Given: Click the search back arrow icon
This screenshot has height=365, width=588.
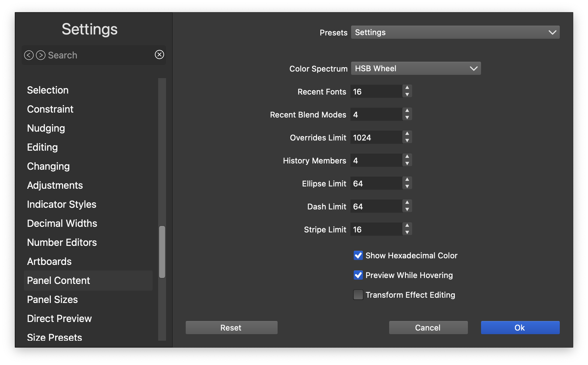Looking at the screenshot, I should (29, 55).
